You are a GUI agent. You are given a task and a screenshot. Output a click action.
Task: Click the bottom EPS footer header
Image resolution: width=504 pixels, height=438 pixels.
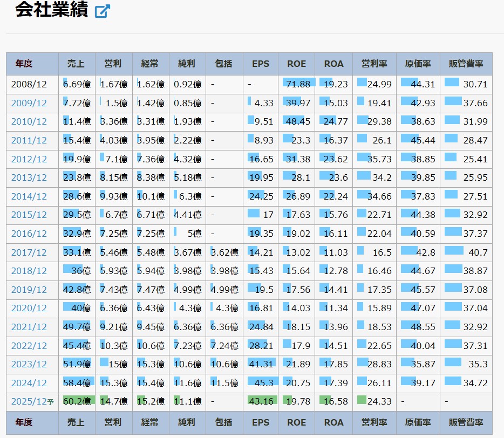261,422
